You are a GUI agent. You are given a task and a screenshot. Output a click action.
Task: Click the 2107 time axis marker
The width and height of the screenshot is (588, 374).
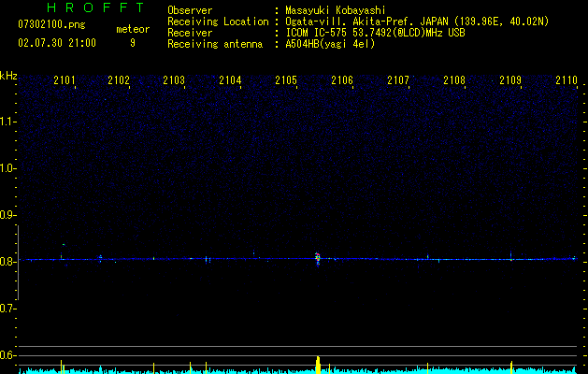click(398, 80)
